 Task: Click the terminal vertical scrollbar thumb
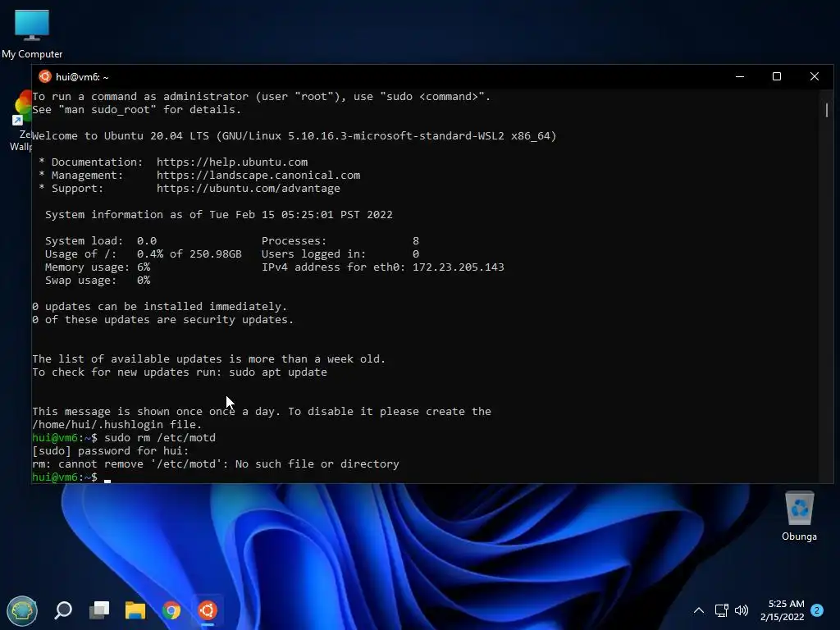pos(827,110)
